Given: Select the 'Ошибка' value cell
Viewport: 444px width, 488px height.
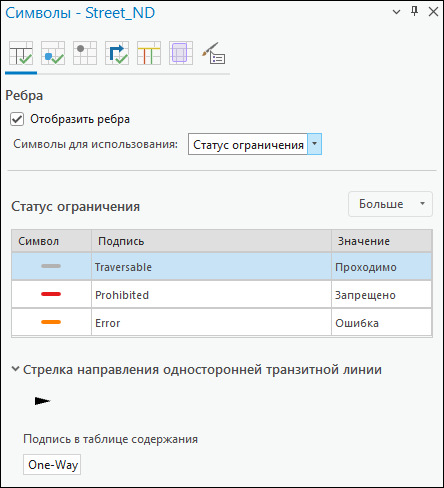Looking at the screenshot, I should point(382,322).
